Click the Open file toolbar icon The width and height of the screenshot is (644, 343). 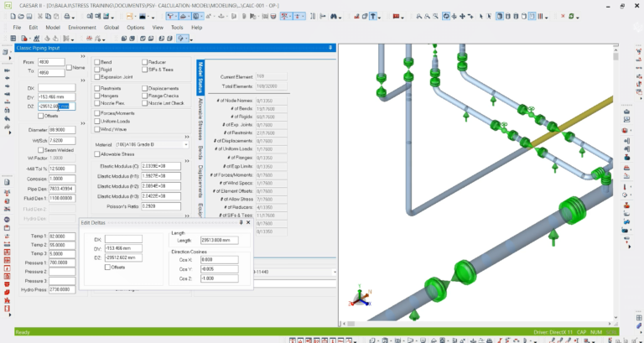pos(21,17)
